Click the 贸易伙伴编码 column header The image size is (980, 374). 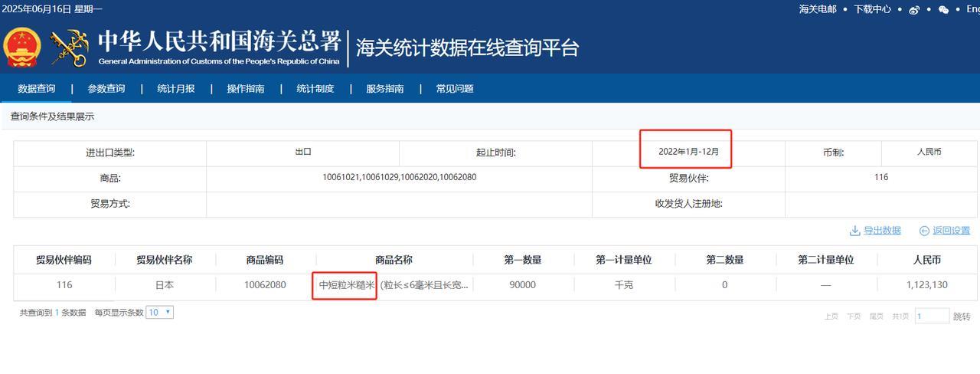64,260
